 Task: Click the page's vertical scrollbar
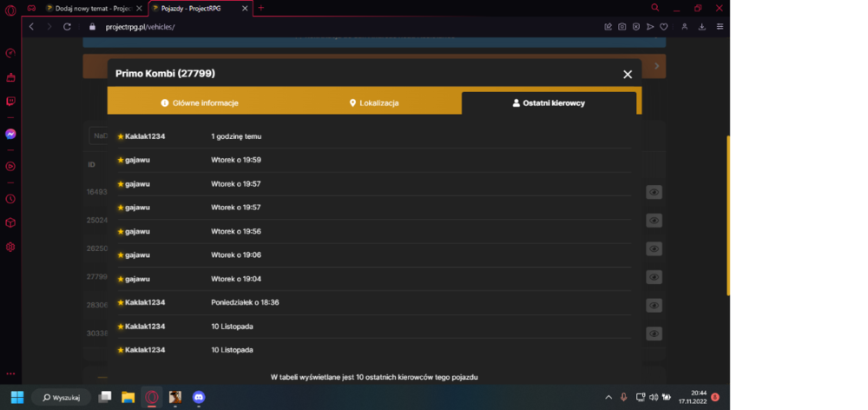728,215
